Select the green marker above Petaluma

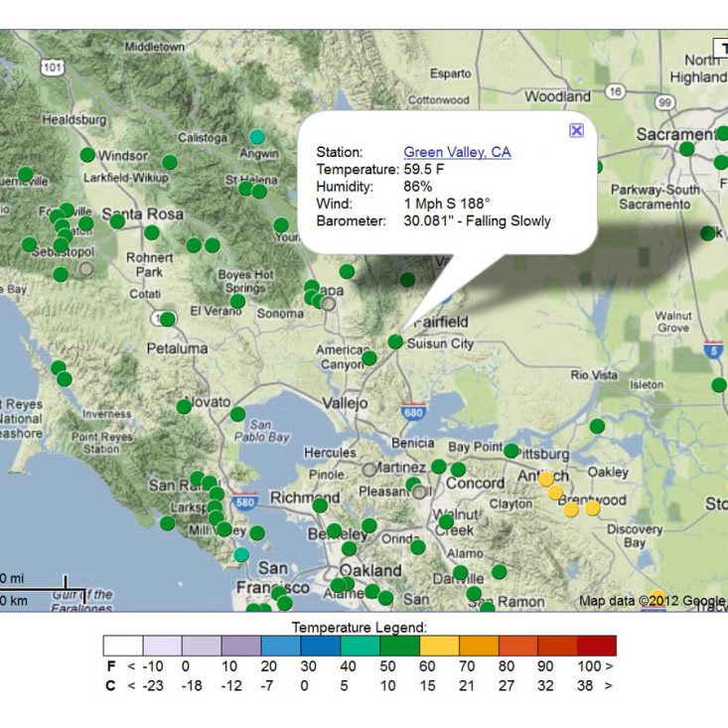(x=168, y=319)
